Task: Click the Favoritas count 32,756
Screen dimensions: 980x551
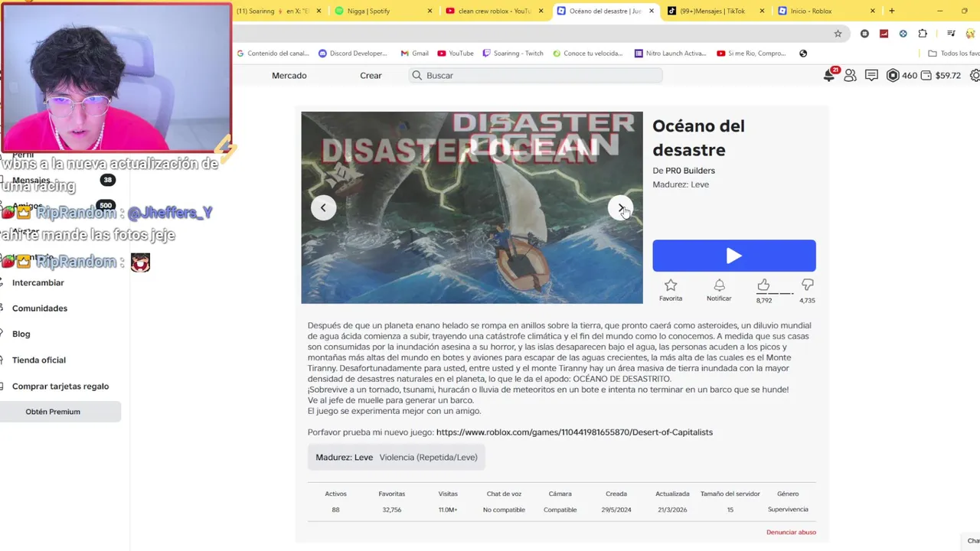Action: click(x=392, y=510)
